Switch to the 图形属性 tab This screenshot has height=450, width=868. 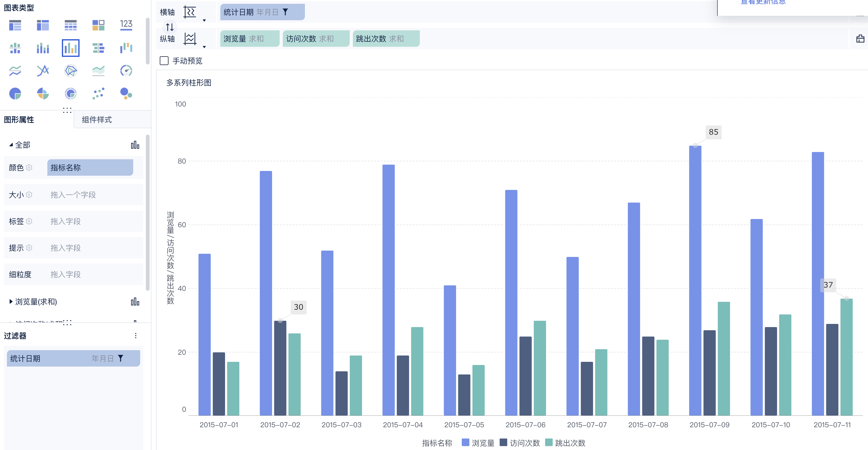19,120
